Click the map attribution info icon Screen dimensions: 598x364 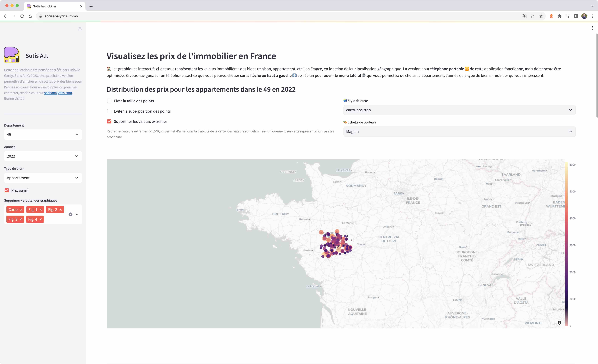[x=559, y=323]
